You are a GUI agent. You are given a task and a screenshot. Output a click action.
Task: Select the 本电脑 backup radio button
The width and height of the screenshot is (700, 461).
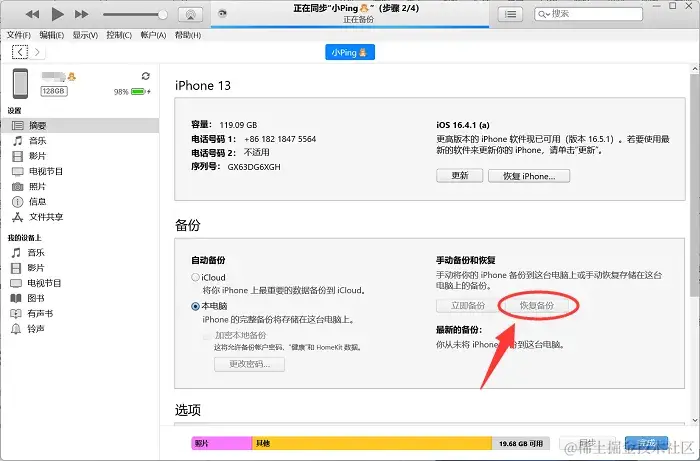click(x=195, y=306)
